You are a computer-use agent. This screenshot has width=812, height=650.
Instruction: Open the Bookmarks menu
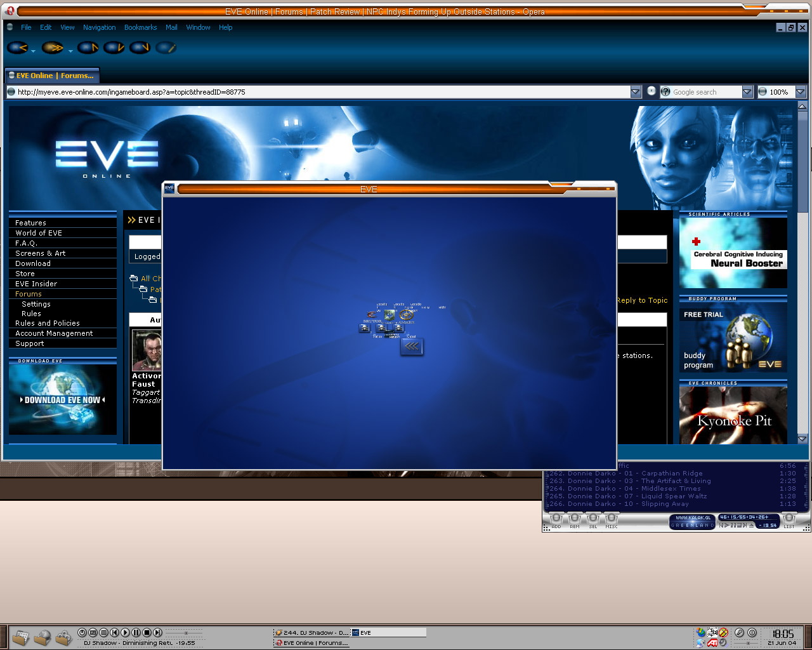141,27
